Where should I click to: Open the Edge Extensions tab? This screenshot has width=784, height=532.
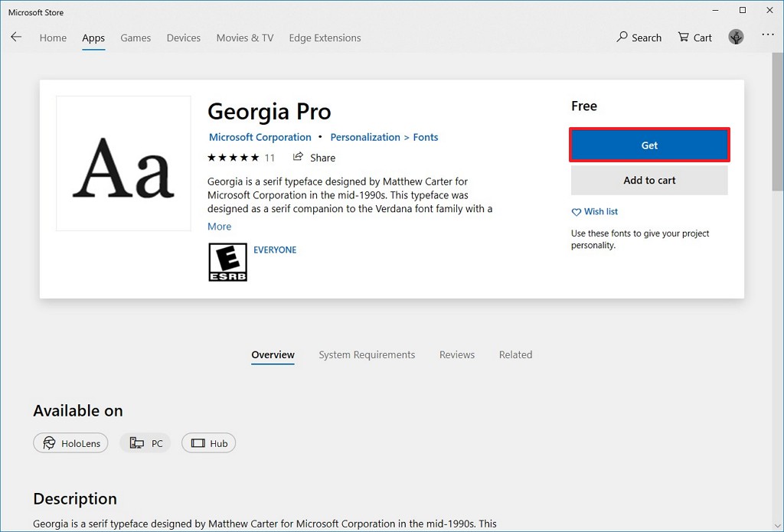325,38
